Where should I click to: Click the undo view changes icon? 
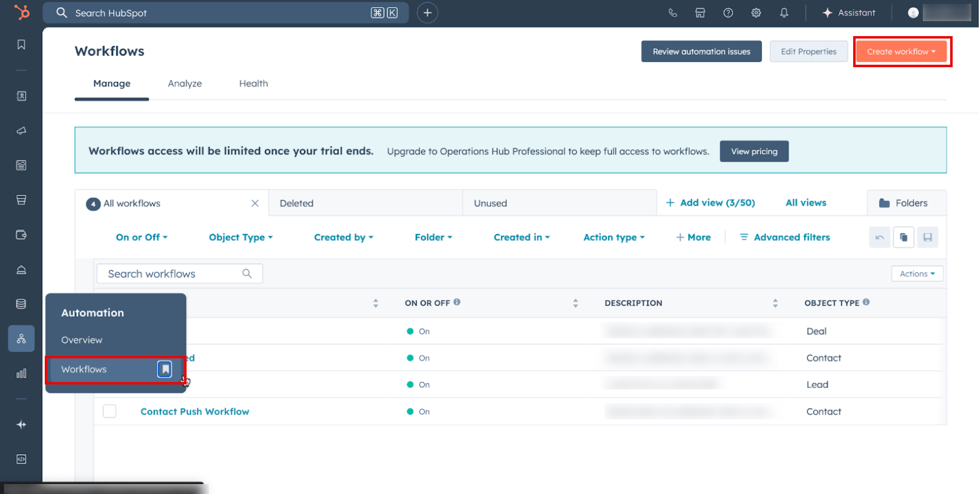pyautogui.click(x=879, y=237)
